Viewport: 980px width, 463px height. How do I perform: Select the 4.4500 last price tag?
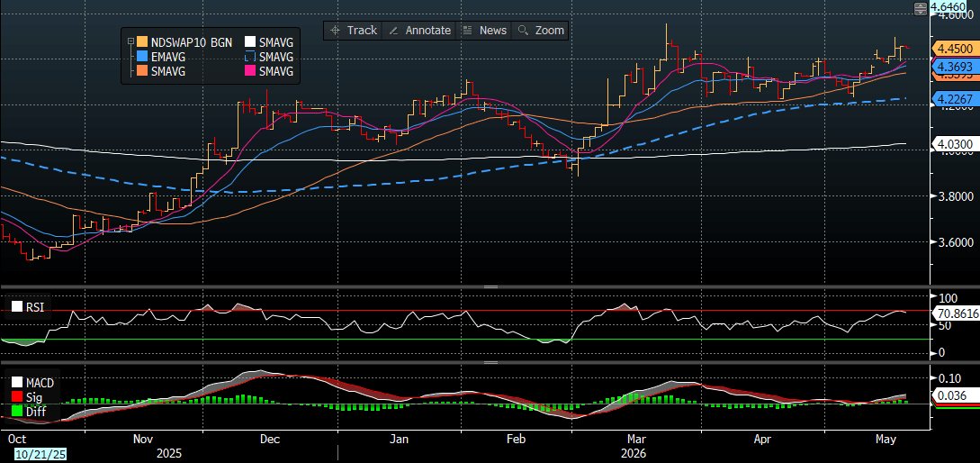pyautogui.click(x=956, y=48)
